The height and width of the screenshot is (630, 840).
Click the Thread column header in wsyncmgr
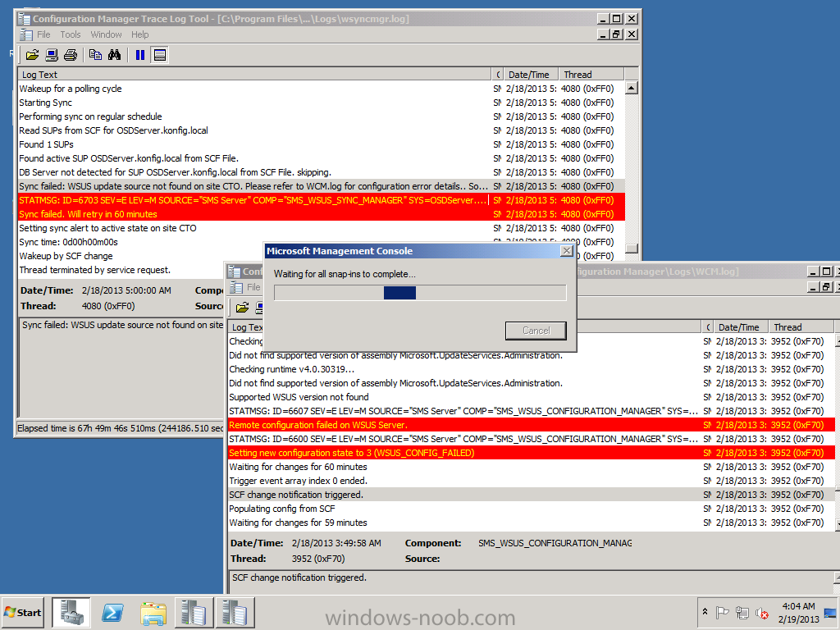(591, 75)
